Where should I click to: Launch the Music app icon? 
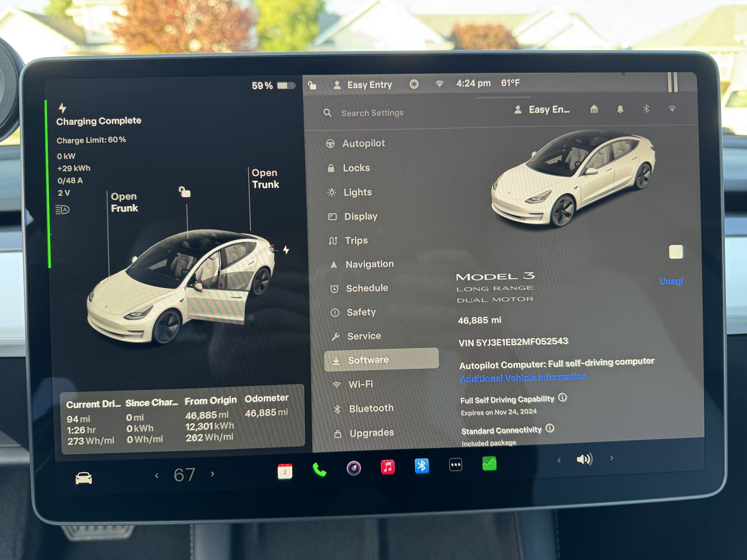point(388,467)
